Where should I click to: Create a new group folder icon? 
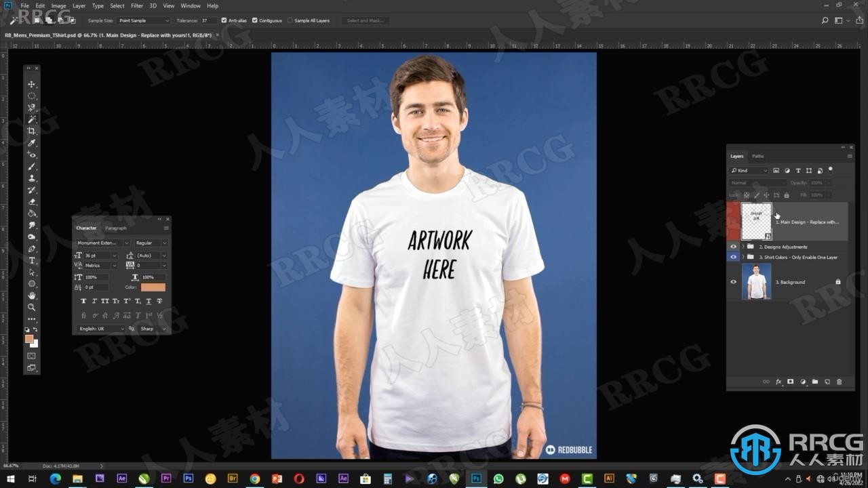click(x=815, y=382)
